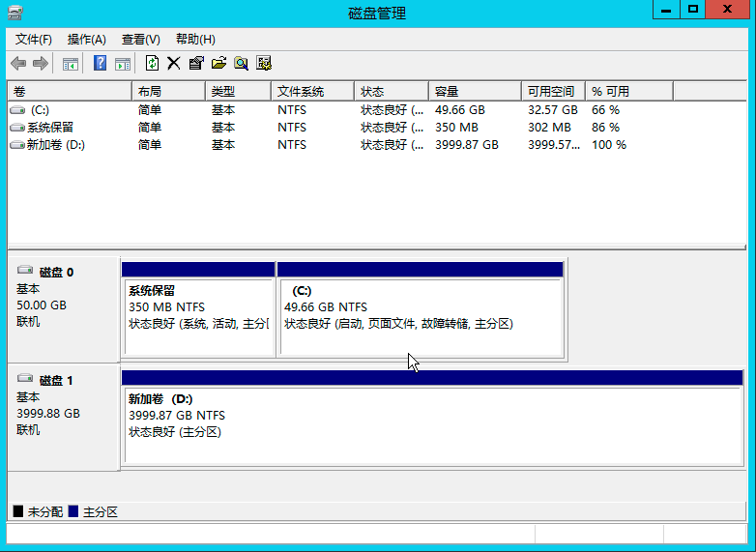Click the drive icon beside 系统保留 volume
This screenshot has height=552, width=756.
click(x=17, y=128)
